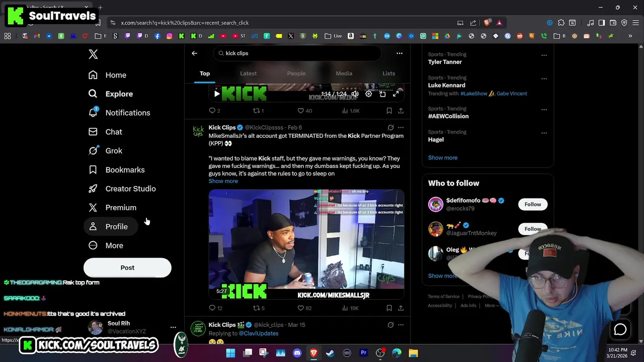Open Notifications from the sidebar
644x362 pixels.
[x=119, y=113]
